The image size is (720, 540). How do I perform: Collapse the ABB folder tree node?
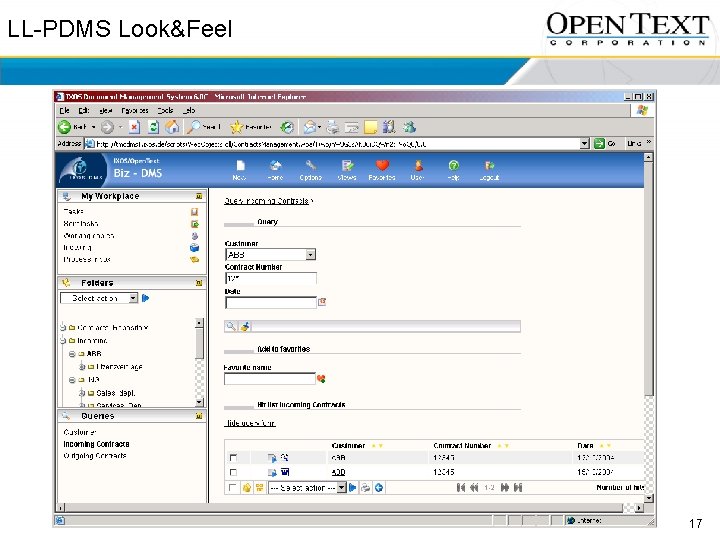72,354
